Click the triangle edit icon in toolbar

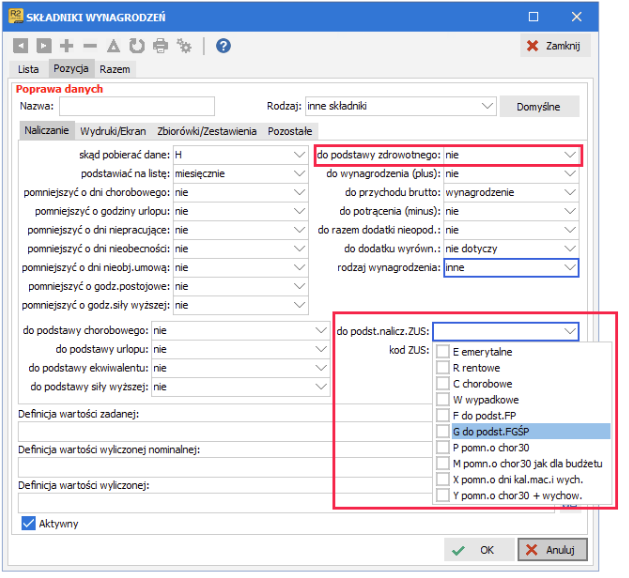pyautogui.click(x=114, y=46)
